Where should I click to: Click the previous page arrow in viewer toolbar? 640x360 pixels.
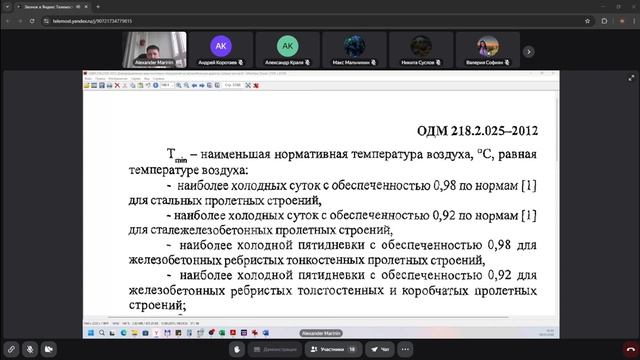coord(194,85)
